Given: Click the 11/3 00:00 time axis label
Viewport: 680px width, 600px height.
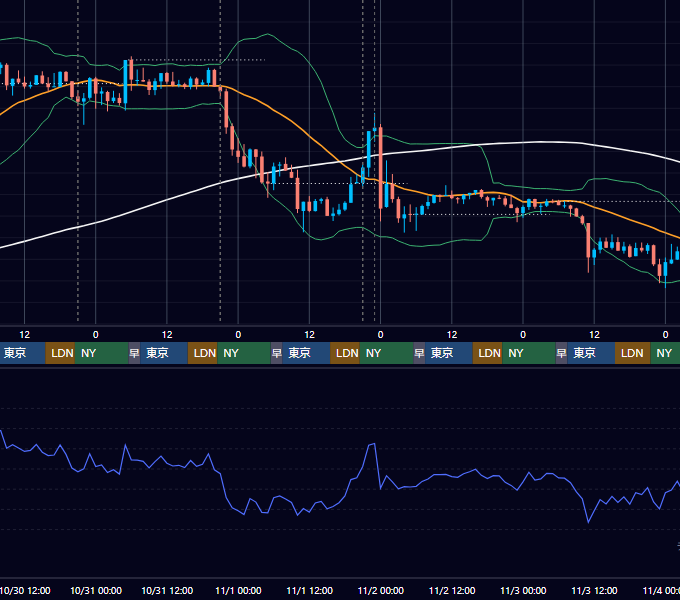Looking at the screenshot, I should [x=523, y=590].
